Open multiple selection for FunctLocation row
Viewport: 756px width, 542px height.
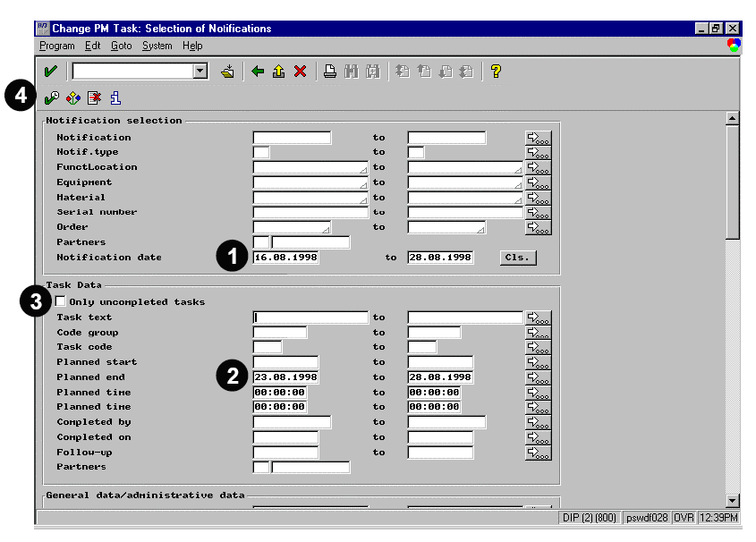tap(538, 167)
